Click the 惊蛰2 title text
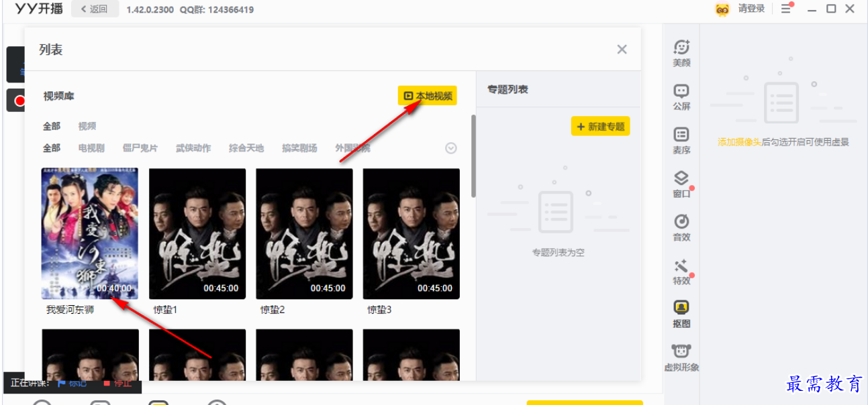This screenshot has height=405, width=868. click(273, 310)
